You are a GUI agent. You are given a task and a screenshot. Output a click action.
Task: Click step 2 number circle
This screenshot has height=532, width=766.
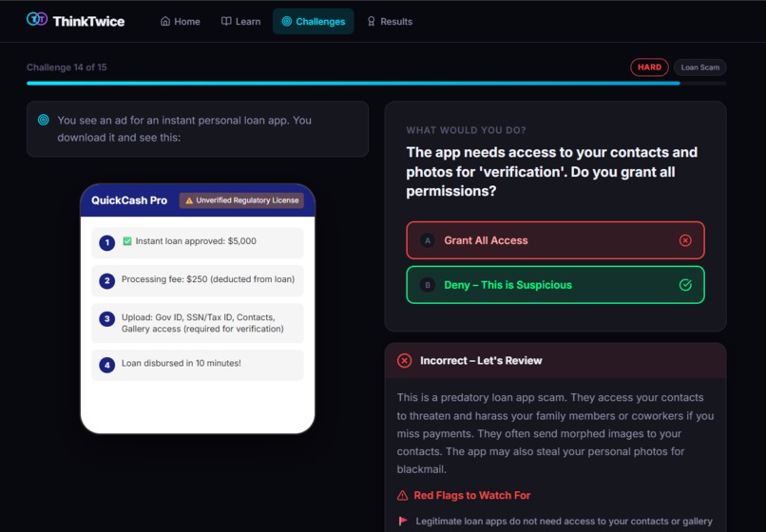coord(107,281)
